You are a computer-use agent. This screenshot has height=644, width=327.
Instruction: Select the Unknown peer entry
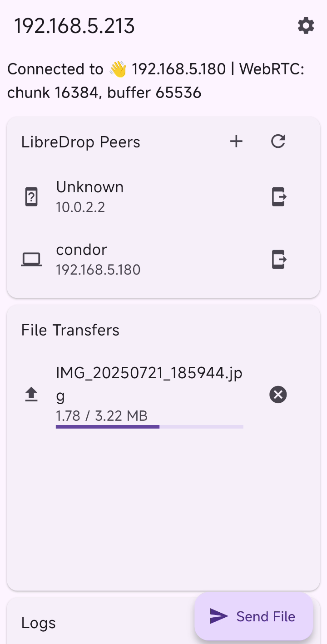point(90,196)
